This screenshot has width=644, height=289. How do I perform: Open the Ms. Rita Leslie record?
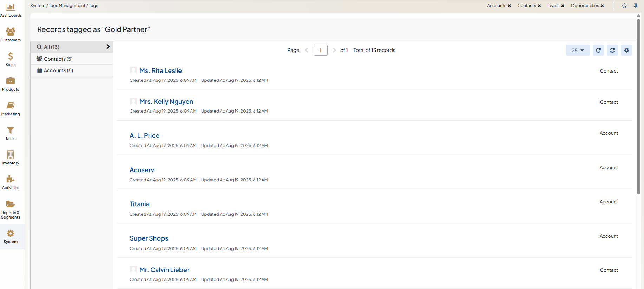click(160, 71)
